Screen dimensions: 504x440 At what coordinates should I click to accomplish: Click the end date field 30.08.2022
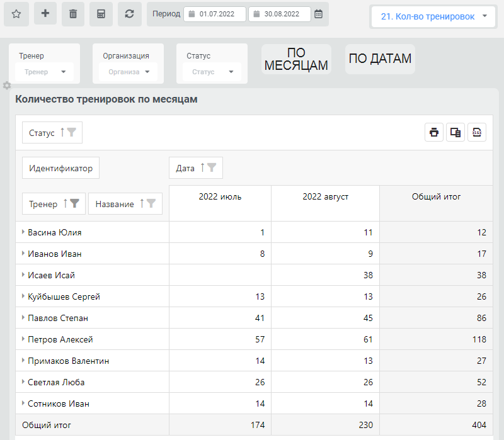coord(280,14)
